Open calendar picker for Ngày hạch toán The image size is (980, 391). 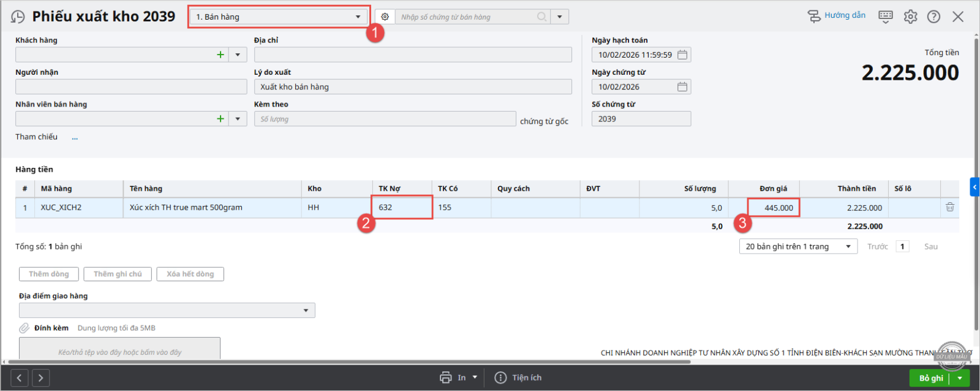pyautogui.click(x=682, y=55)
